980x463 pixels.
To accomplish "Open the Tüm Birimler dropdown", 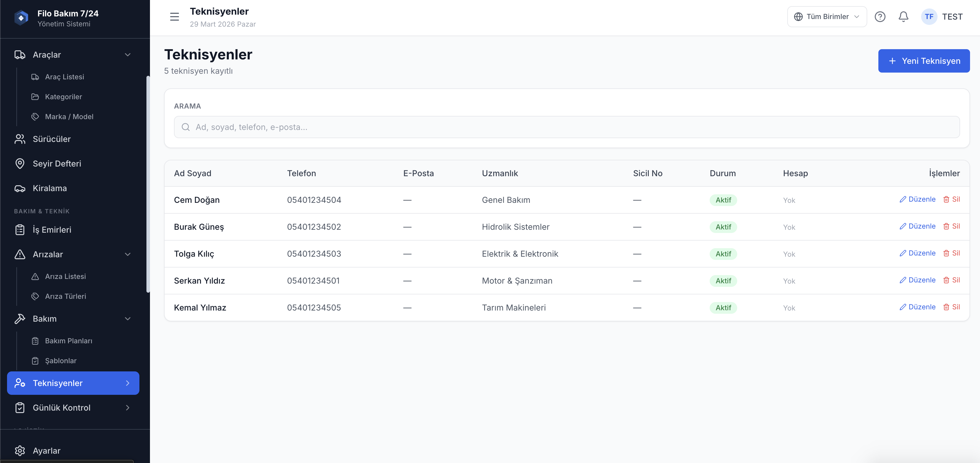I will point(827,17).
